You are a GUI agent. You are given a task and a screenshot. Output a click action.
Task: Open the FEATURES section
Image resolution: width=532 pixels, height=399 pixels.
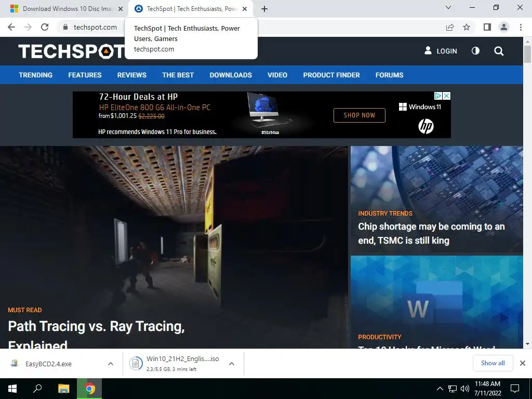[85, 75]
